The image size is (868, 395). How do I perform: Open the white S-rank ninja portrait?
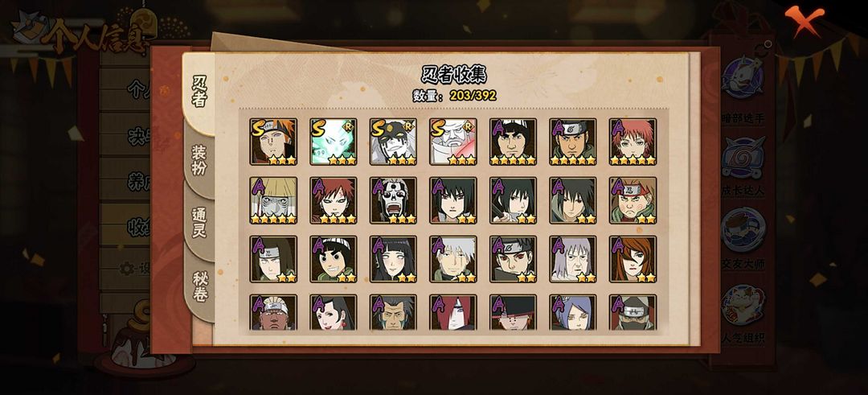click(452, 142)
